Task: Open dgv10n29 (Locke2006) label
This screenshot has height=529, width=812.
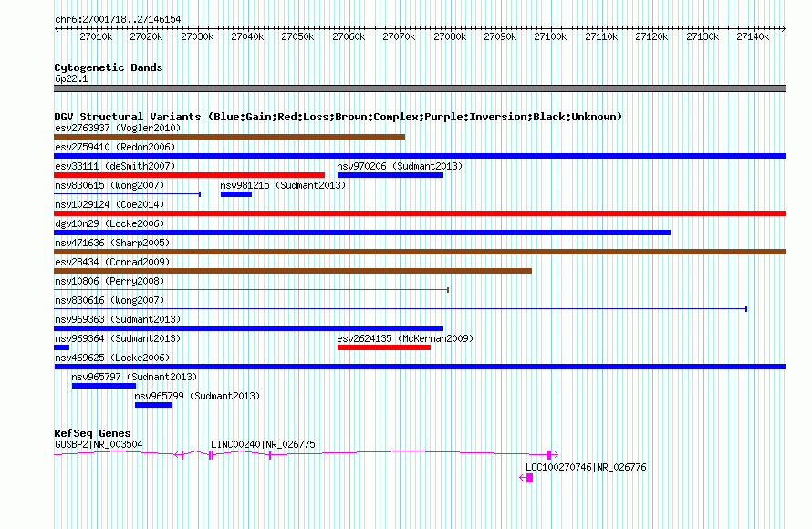Action: click(x=109, y=223)
